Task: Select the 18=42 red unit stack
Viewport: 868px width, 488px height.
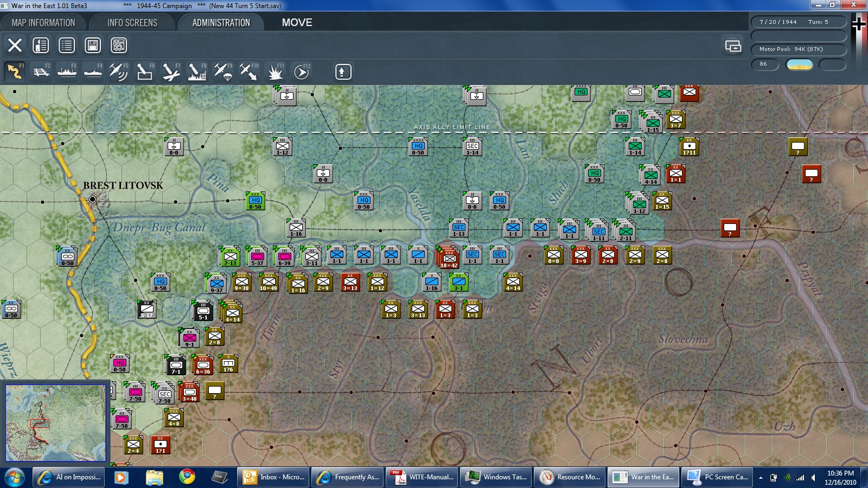Action: click(x=449, y=257)
